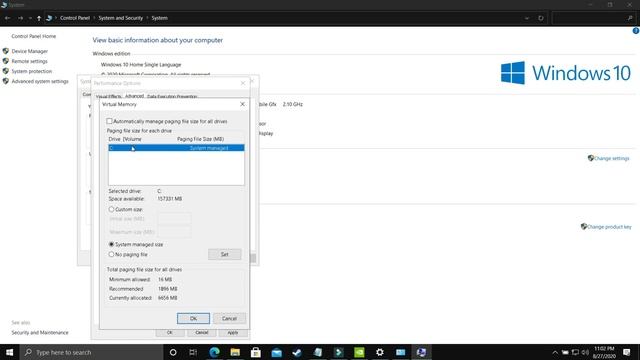Open Settings gear from taskbar
The image size is (640, 360).
[380, 352]
